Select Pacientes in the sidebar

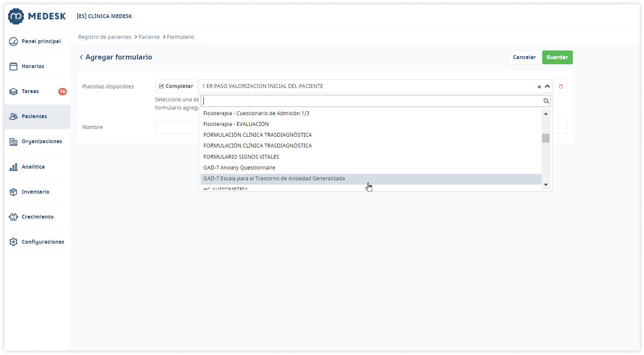point(37,116)
